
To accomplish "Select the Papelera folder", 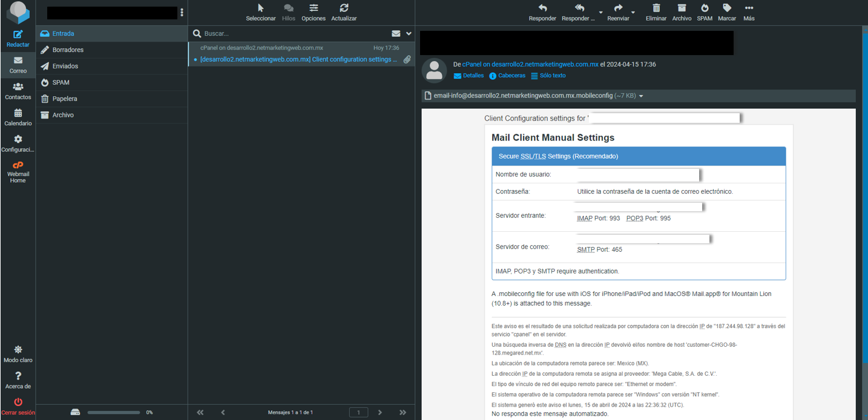I will point(64,99).
